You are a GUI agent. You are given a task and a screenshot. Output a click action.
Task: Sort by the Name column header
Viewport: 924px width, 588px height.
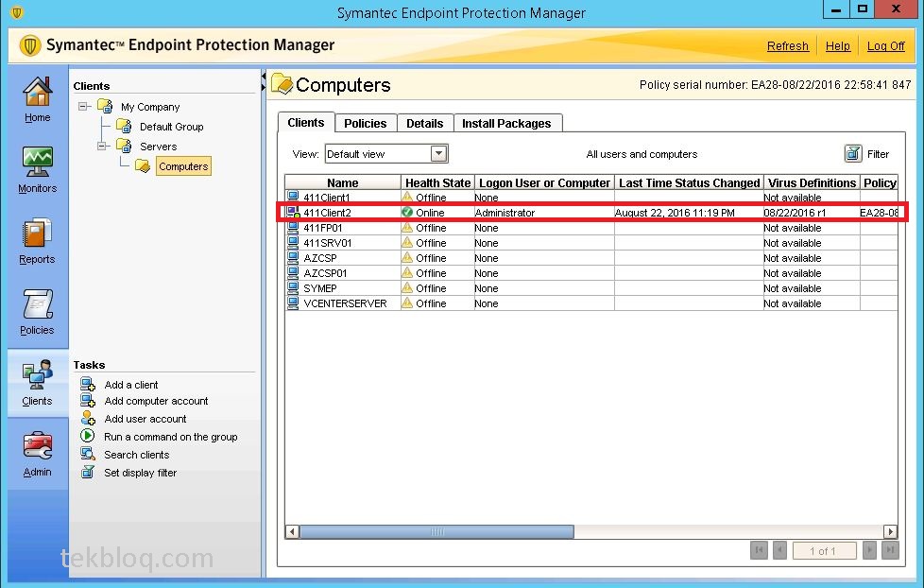point(343,182)
